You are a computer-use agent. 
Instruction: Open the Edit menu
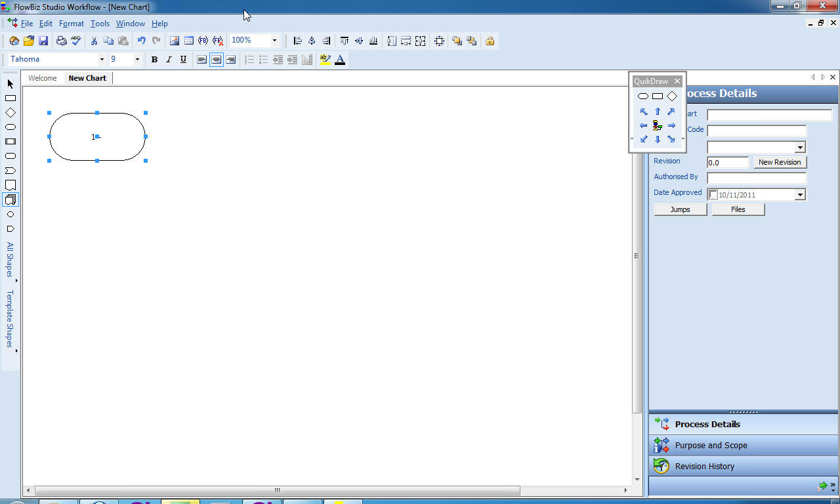point(45,24)
